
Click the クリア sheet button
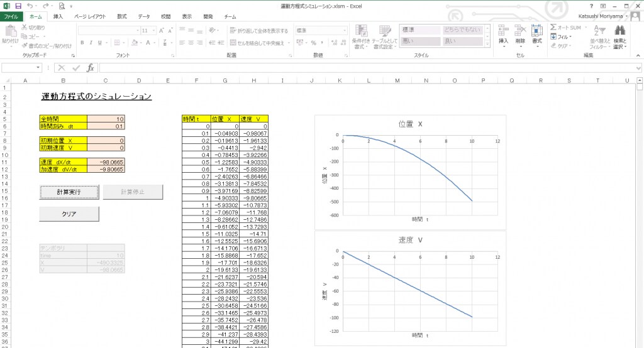tap(69, 214)
